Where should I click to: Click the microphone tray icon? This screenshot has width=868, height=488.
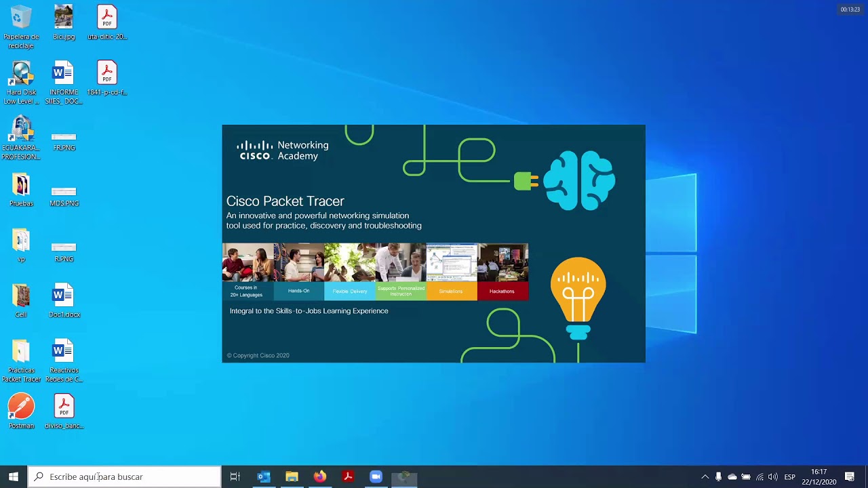[719, 477]
